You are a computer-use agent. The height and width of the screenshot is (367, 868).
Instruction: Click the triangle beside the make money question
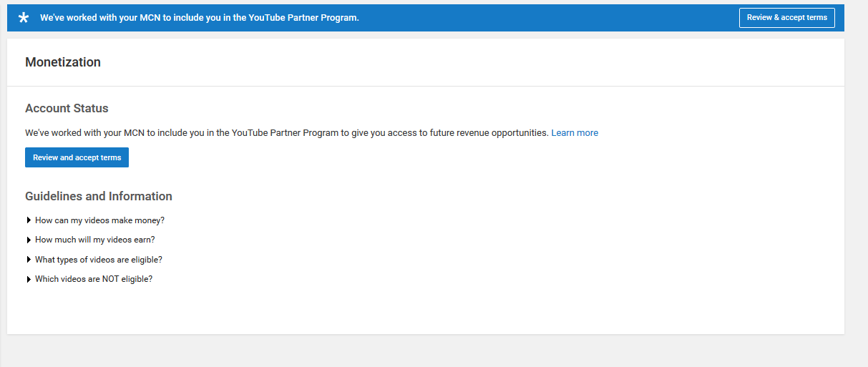click(x=29, y=220)
